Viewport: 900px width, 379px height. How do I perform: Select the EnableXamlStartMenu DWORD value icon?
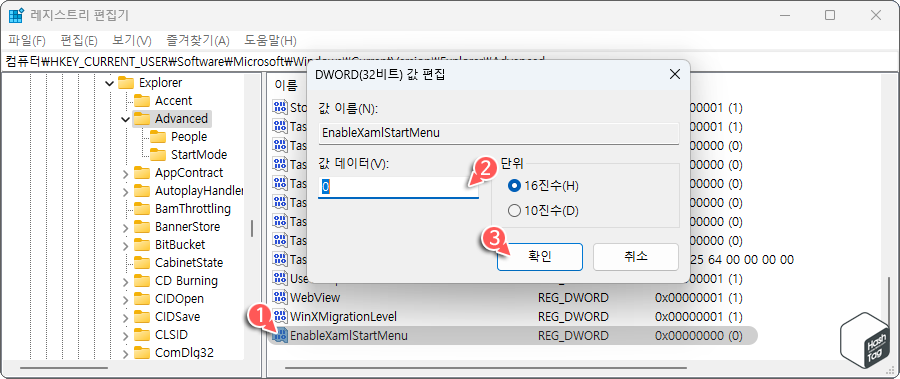click(x=280, y=335)
